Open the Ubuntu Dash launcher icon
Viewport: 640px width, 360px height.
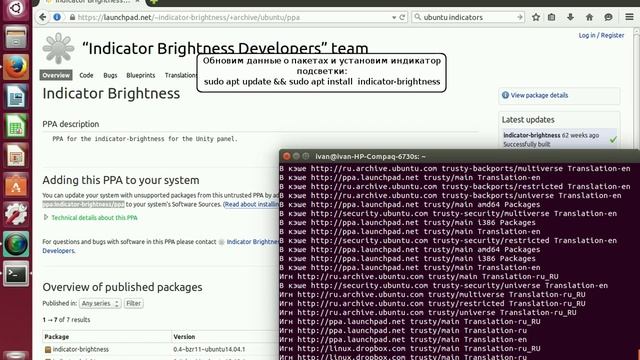pyautogui.click(x=16, y=8)
